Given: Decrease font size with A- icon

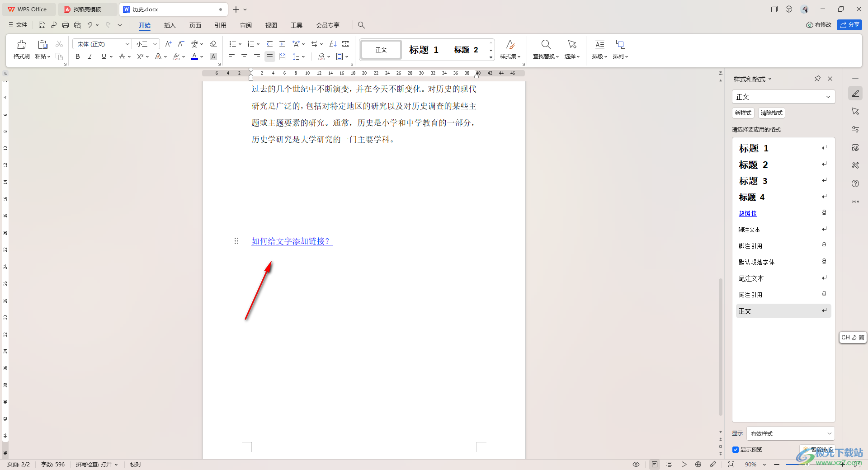Looking at the screenshot, I should [x=181, y=44].
